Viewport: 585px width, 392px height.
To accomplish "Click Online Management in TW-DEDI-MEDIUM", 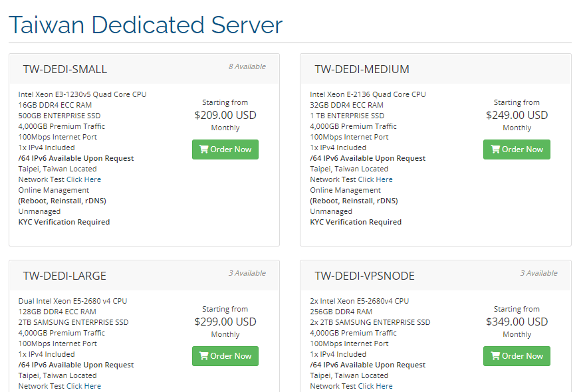I will click(x=346, y=190).
